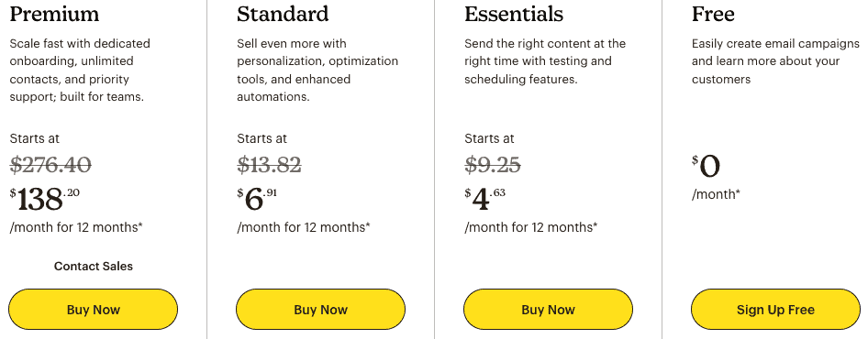The width and height of the screenshot is (868, 339).
Task: Click Buy Now under the Essentials plan
Action: pos(548,309)
